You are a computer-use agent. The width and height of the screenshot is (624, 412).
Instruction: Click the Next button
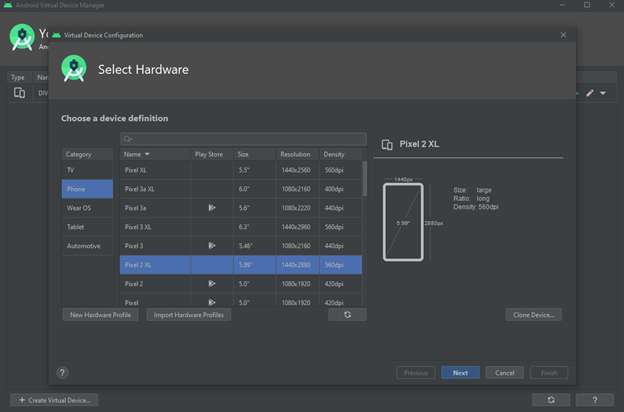click(x=460, y=373)
